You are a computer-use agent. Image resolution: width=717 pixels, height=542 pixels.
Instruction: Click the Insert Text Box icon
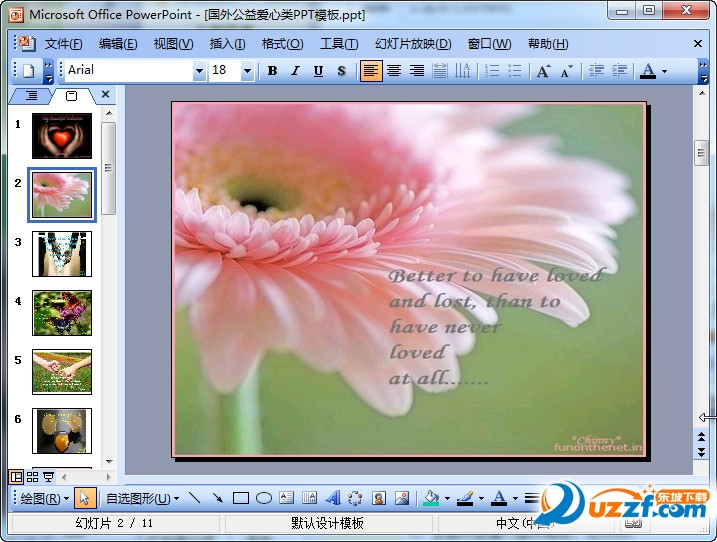(286, 498)
